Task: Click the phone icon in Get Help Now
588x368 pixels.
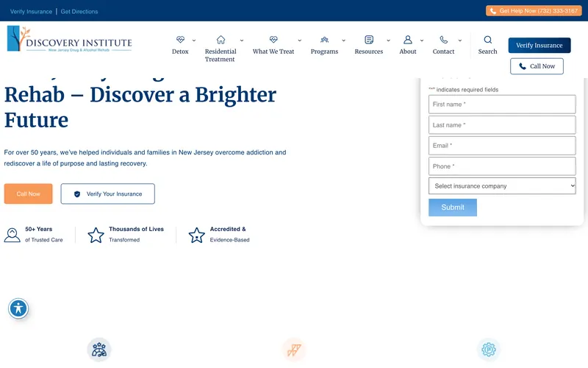Action: tap(493, 11)
